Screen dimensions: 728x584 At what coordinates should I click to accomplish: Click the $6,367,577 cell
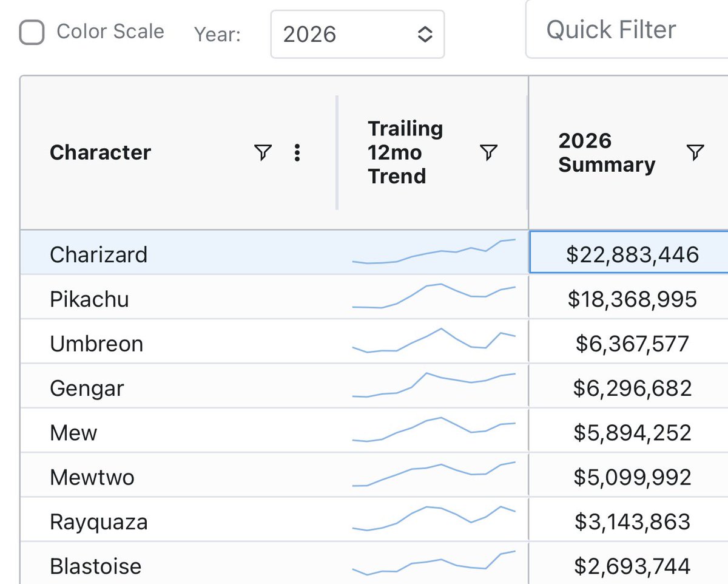629,342
